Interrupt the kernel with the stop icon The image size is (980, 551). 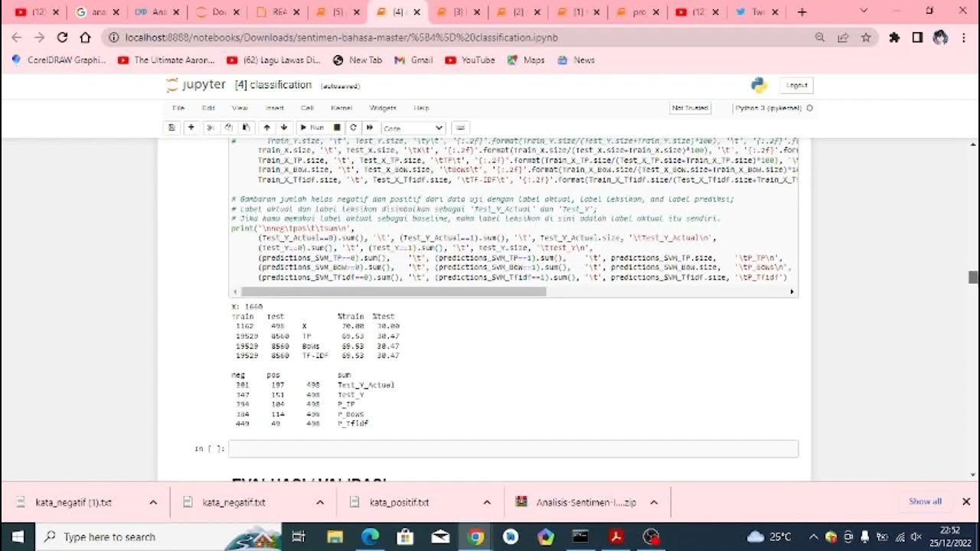tap(336, 128)
